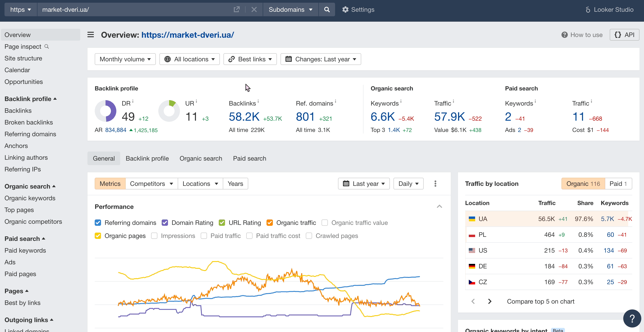Open the Monthly volume dropdown
This screenshot has width=644, height=332.
pyautogui.click(x=125, y=59)
